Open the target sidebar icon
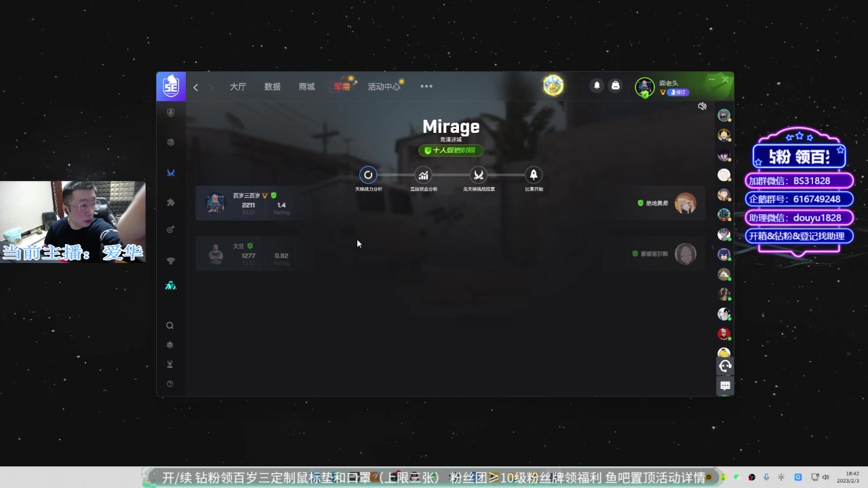The width and height of the screenshot is (868, 488). pos(170,230)
